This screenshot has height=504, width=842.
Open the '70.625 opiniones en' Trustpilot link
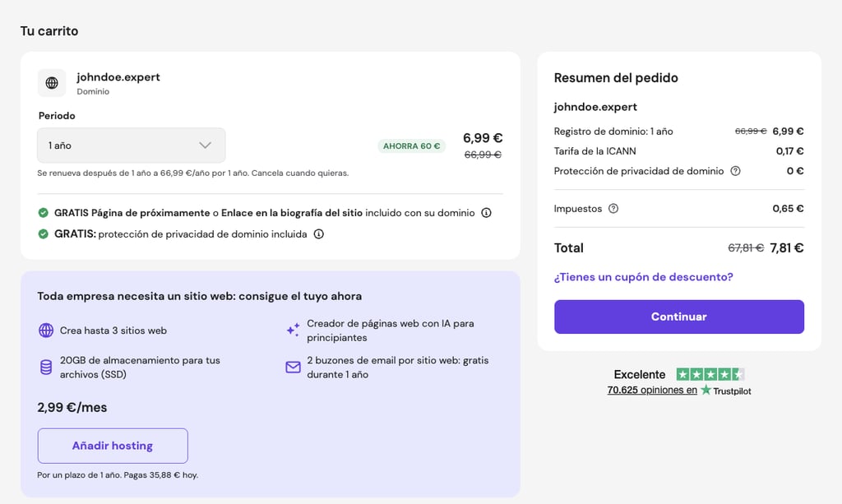click(652, 391)
